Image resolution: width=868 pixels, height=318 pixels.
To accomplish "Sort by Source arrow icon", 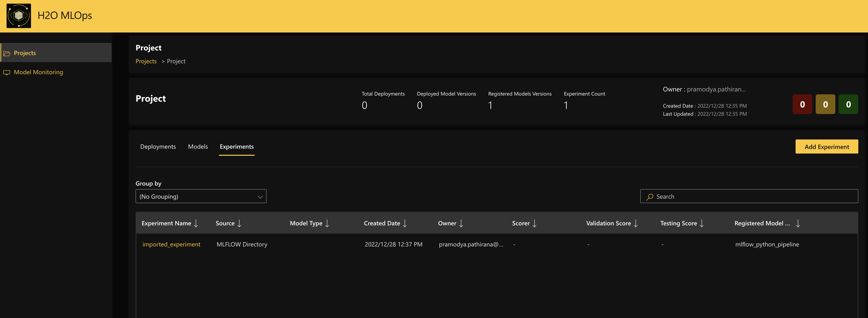I will click(x=239, y=223).
